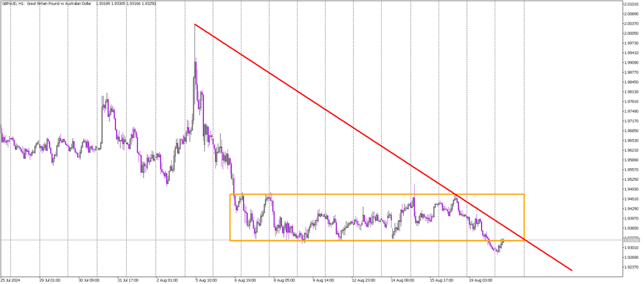Click the '15 Aug 17:00' time axis label

pos(442,281)
